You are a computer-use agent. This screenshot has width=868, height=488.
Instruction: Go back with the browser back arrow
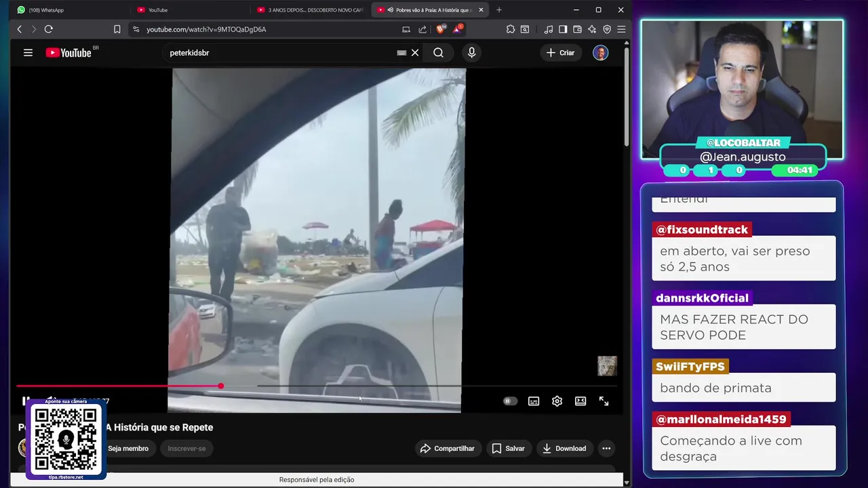pos(19,29)
